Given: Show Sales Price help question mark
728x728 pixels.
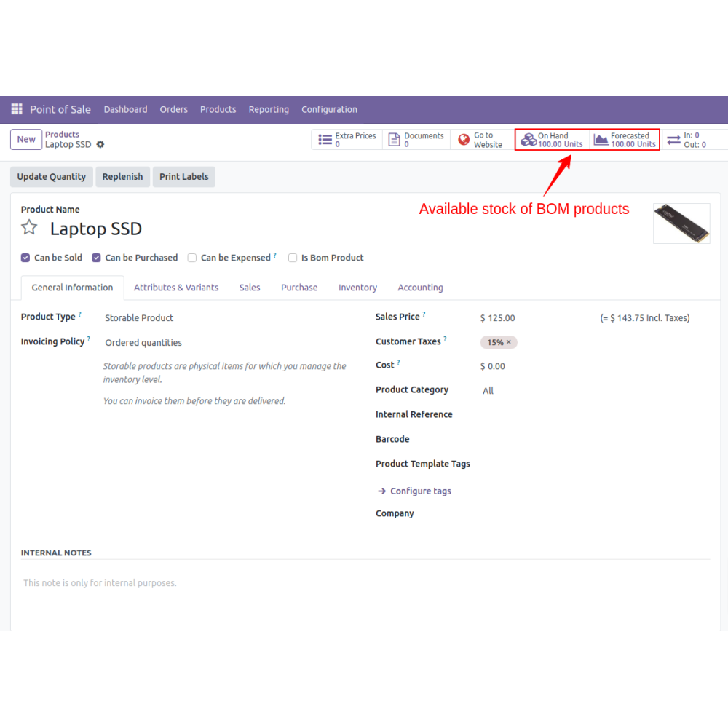Looking at the screenshot, I should click(424, 314).
